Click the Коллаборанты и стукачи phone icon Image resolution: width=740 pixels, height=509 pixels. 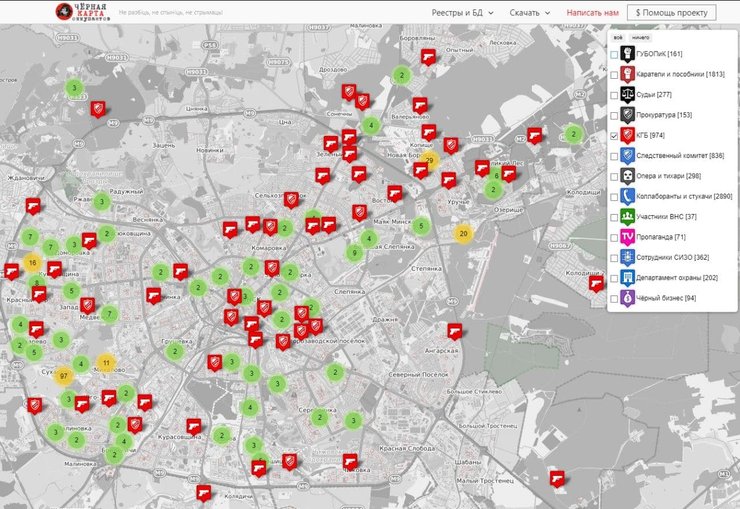point(627,196)
